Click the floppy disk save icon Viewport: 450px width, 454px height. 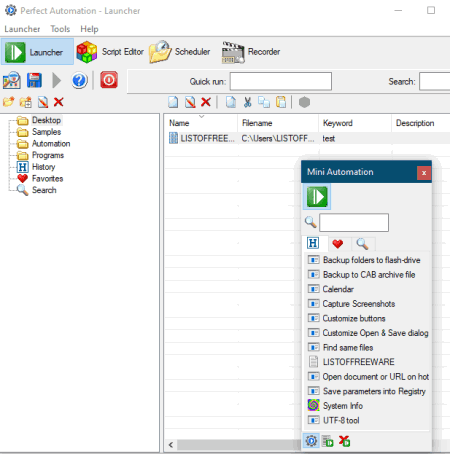(34, 80)
